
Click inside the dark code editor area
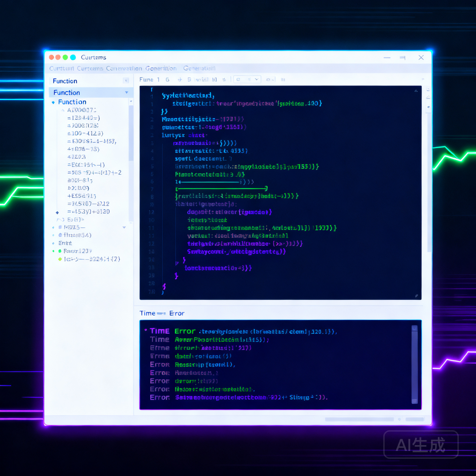[x=280, y=193]
